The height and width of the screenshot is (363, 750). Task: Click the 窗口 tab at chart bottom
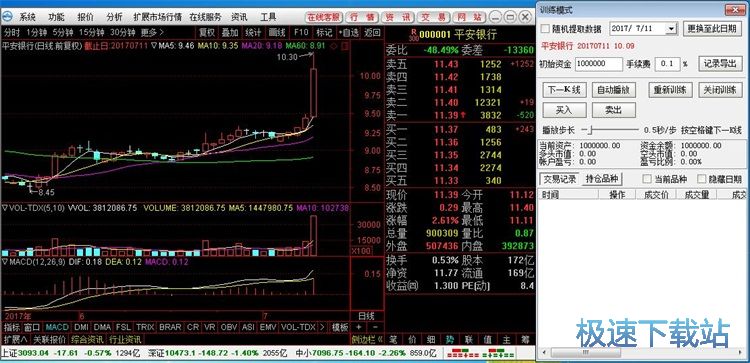click(32, 327)
